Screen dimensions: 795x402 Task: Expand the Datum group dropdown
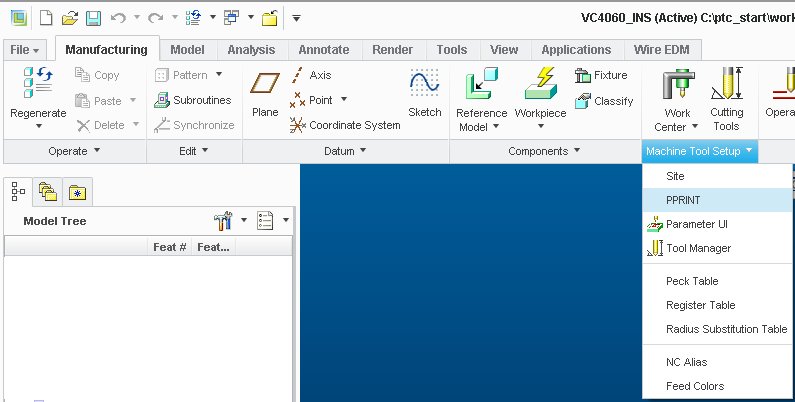345,151
